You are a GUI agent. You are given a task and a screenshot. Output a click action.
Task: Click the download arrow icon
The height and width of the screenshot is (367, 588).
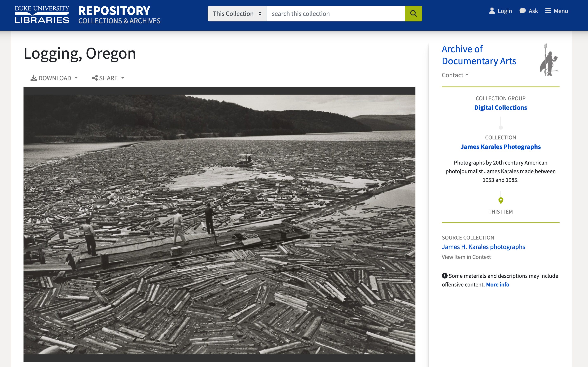tap(34, 78)
